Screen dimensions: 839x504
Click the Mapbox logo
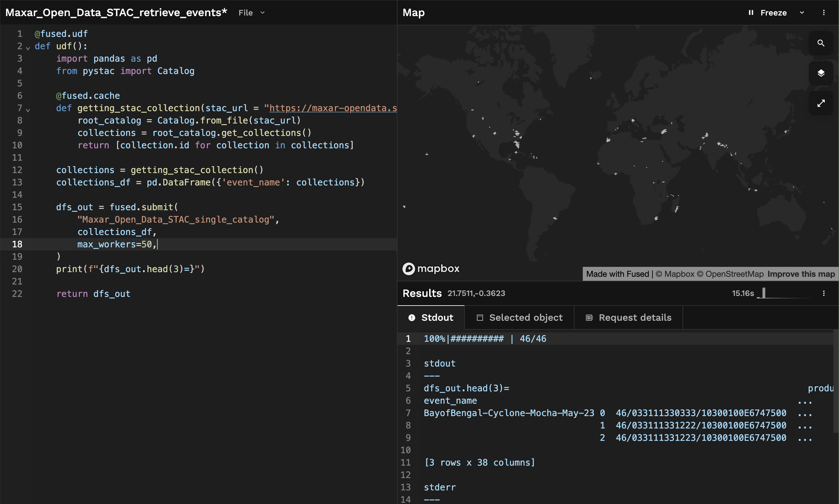pos(431,269)
